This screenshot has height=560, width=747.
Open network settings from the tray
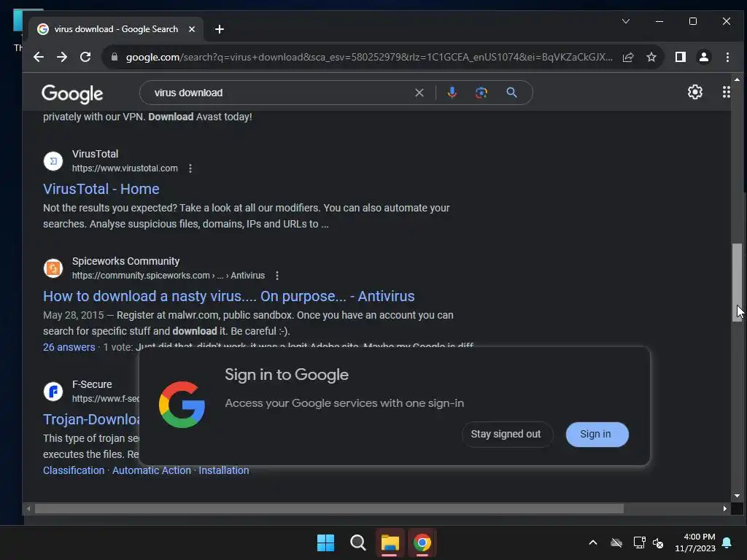coord(639,542)
